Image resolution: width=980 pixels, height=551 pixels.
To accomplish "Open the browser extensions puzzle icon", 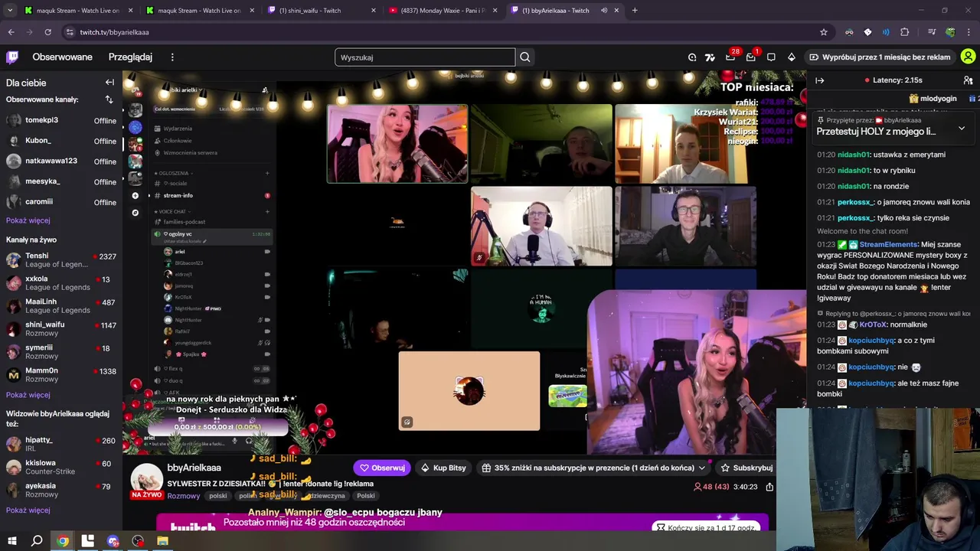I will click(x=904, y=32).
